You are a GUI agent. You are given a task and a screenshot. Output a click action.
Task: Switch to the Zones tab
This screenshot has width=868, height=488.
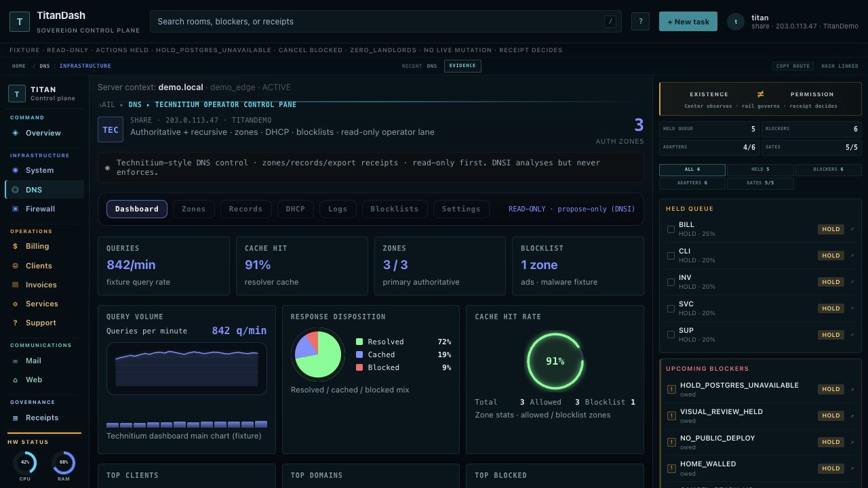(x=193, y=209)
